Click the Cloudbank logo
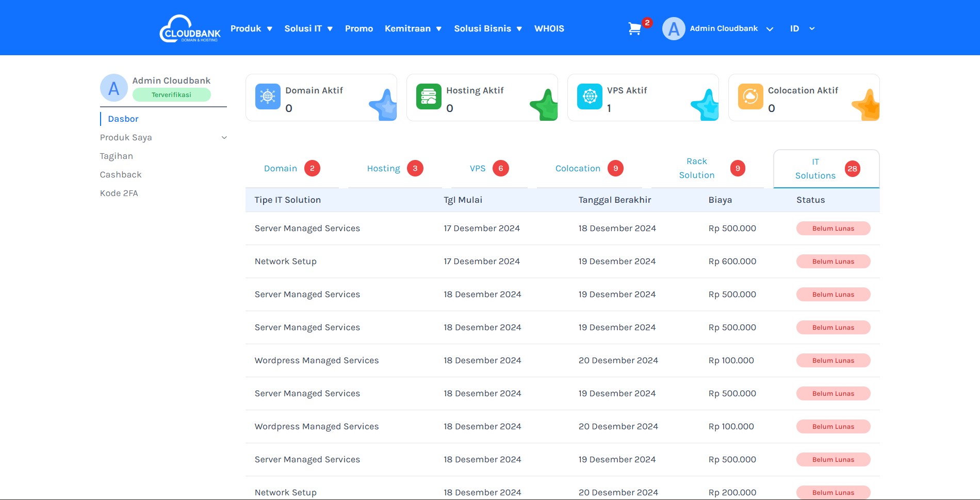The width and height of the screenshot is (980, 500). [190, 29]
